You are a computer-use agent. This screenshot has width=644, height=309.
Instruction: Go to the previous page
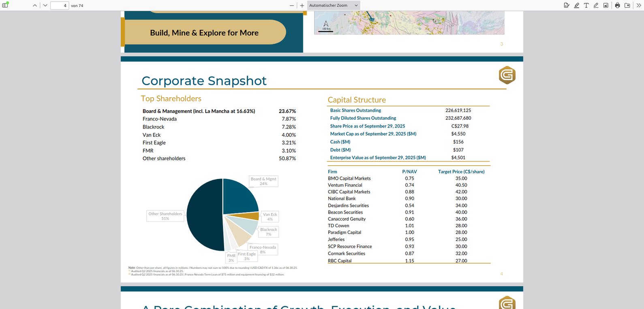35,6
